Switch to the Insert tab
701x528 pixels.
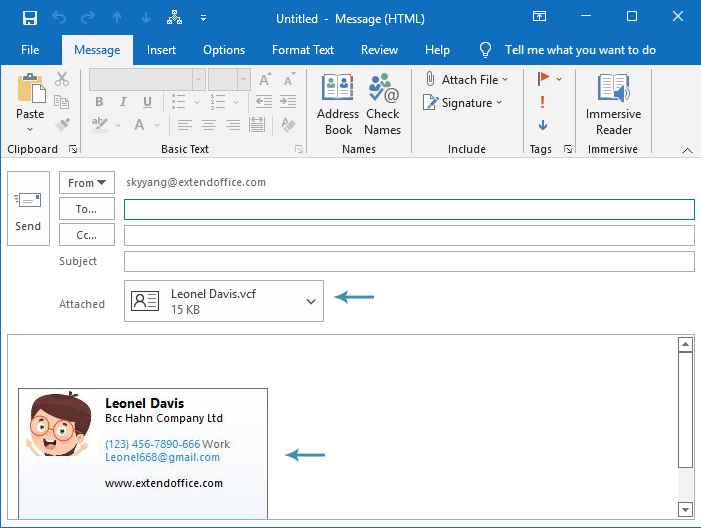coord(161,50)
